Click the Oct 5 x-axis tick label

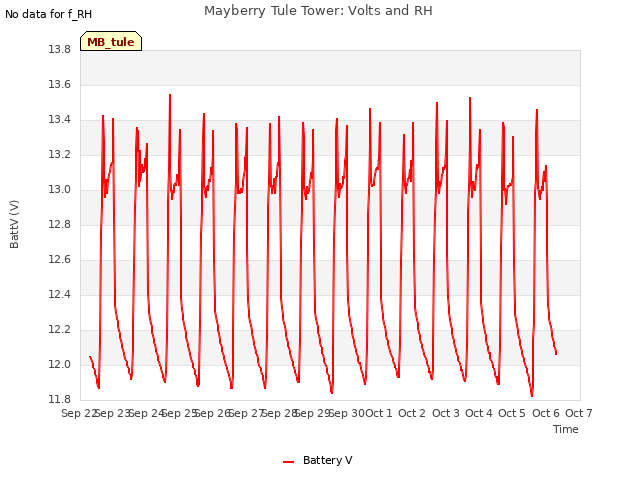(x=512, y=413)
